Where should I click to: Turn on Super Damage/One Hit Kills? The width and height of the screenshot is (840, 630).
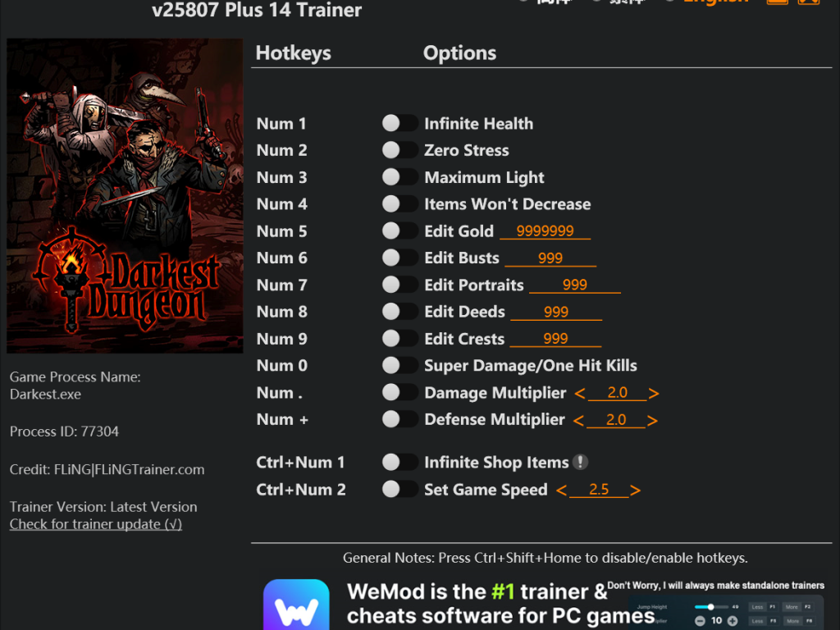(399, 365)
